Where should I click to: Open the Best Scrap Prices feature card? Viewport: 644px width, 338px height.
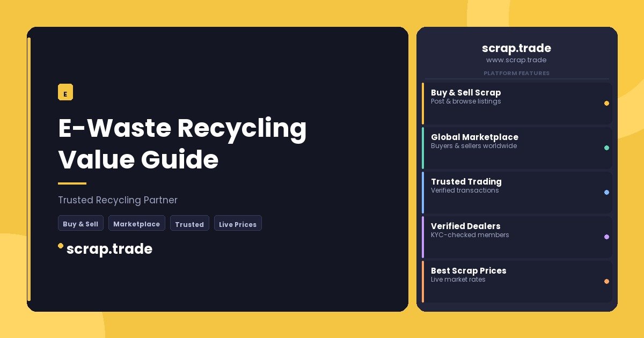pyautogui.click(x=517, y=282)
